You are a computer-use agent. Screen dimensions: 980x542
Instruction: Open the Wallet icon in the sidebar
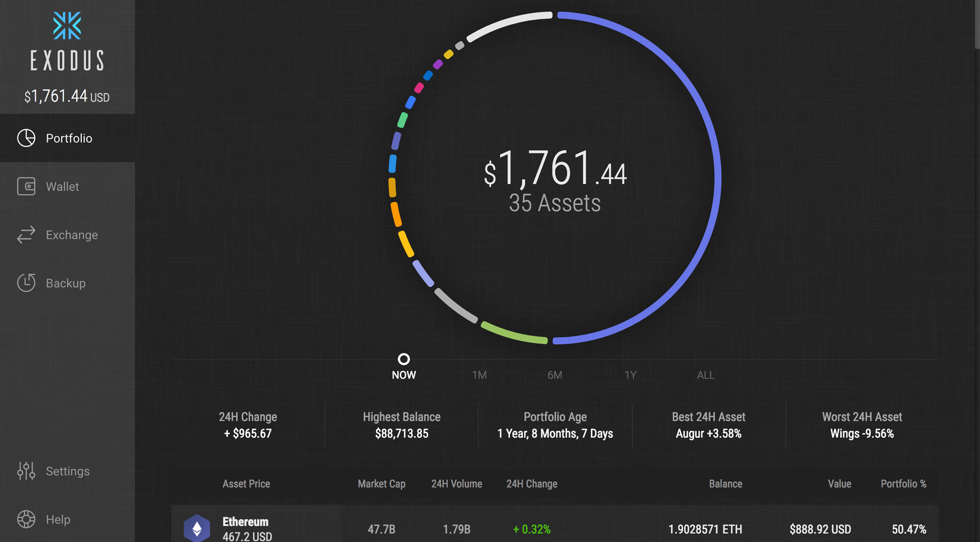[x=26, y=187]
